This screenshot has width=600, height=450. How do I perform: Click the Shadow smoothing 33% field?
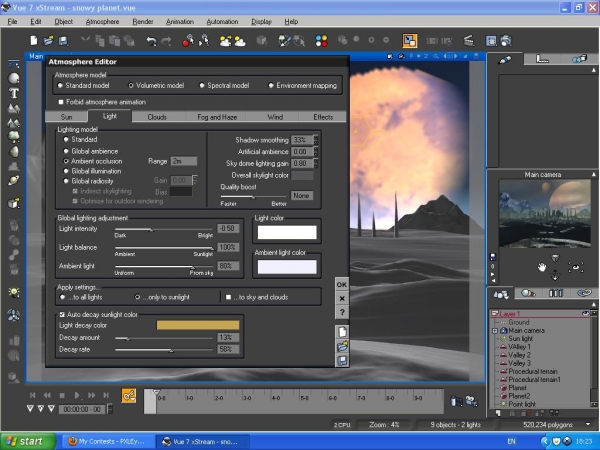302,140
